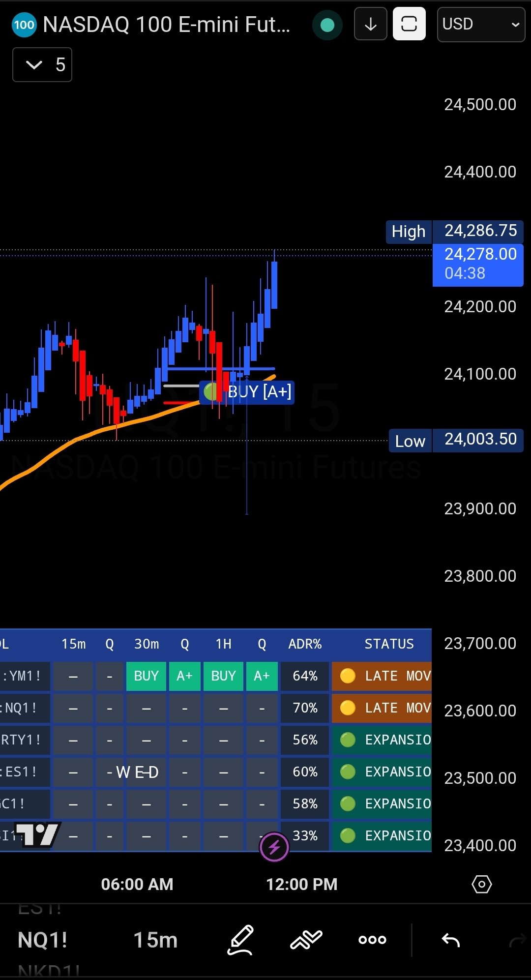Tap the RTY1! row symbol cell

[x=25, y=740]
